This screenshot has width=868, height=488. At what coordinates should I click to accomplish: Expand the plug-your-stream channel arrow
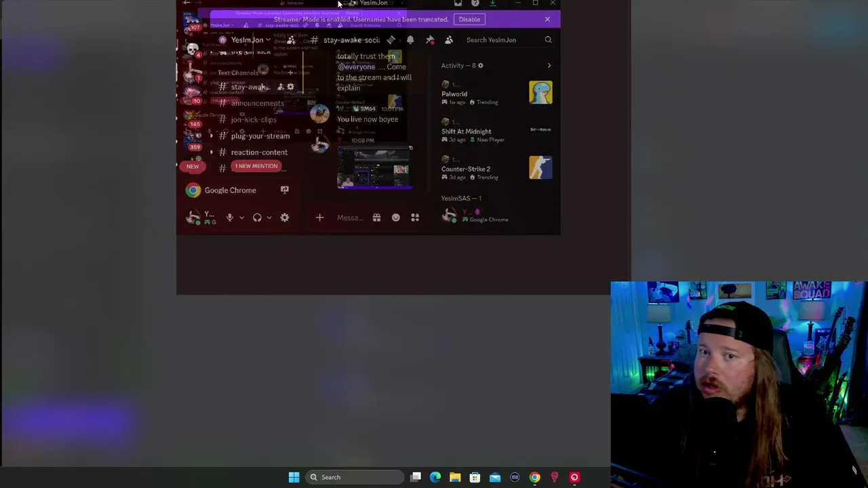tap(212, 136)
